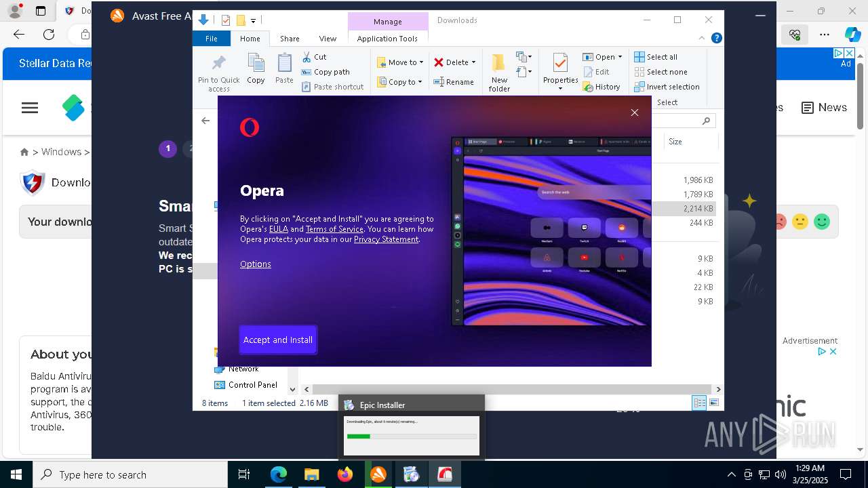Open Customize Quick Access Toolbar dropdown
The width and height of the screenshot is (868, 488).
point(253,21)
